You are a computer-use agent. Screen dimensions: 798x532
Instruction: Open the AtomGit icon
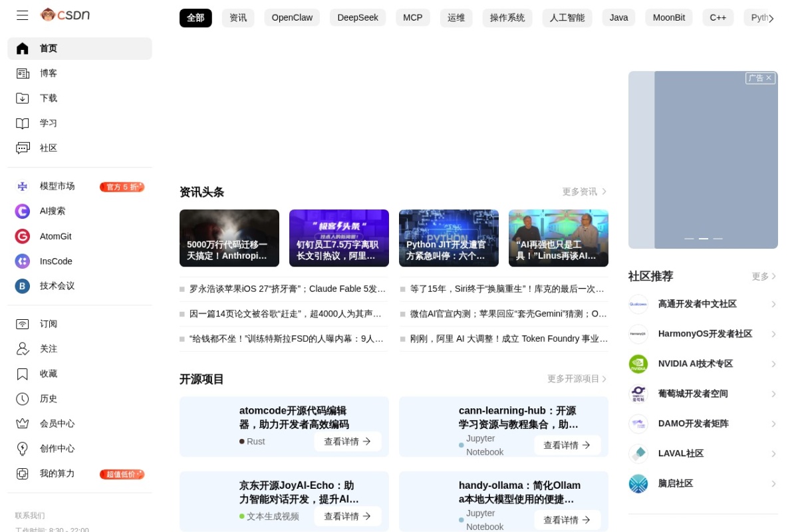click(23, 236)
